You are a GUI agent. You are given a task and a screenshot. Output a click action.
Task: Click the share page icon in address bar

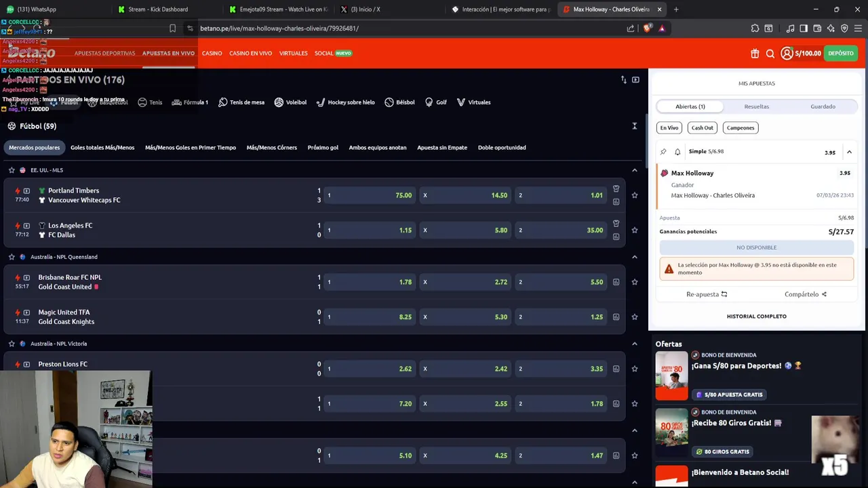631,28
